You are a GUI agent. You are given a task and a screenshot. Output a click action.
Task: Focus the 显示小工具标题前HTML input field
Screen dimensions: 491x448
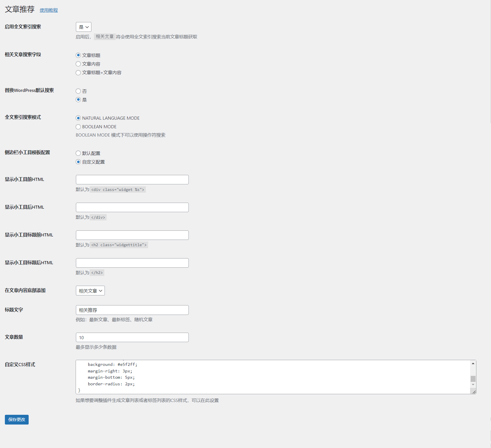tap(132, 235)
